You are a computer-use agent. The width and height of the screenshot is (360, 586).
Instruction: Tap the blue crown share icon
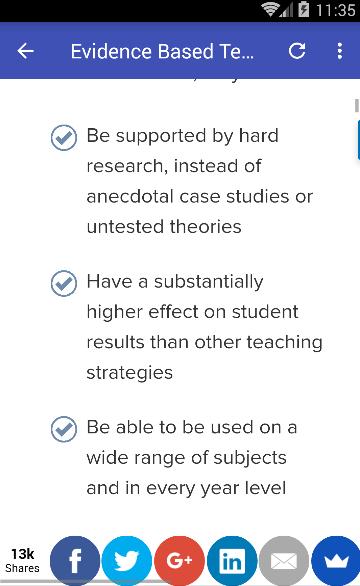(336, 561)
